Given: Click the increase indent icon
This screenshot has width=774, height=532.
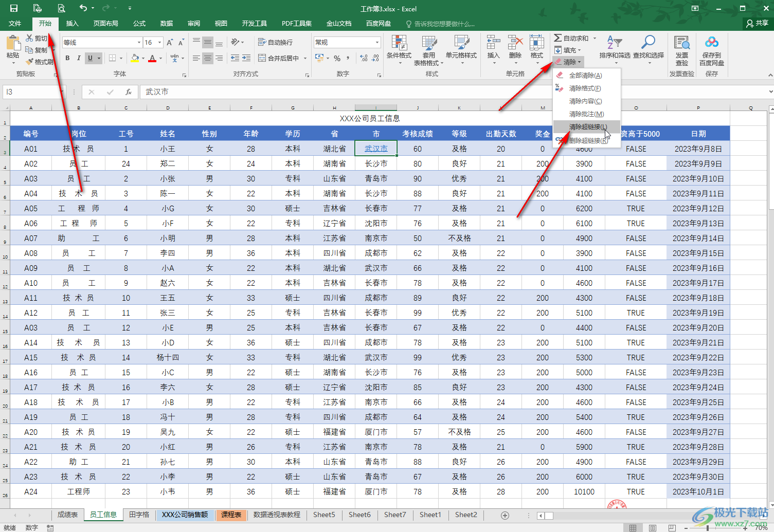Looking at the screenshot, I should pyautogui.click(x=247, y=58).
